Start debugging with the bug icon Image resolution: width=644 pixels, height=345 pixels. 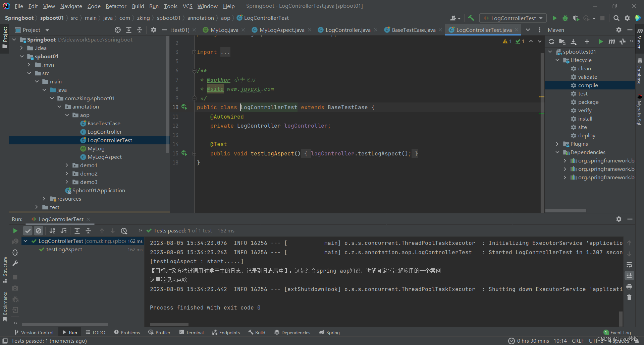pyautogui.click(x=565, y=18)
